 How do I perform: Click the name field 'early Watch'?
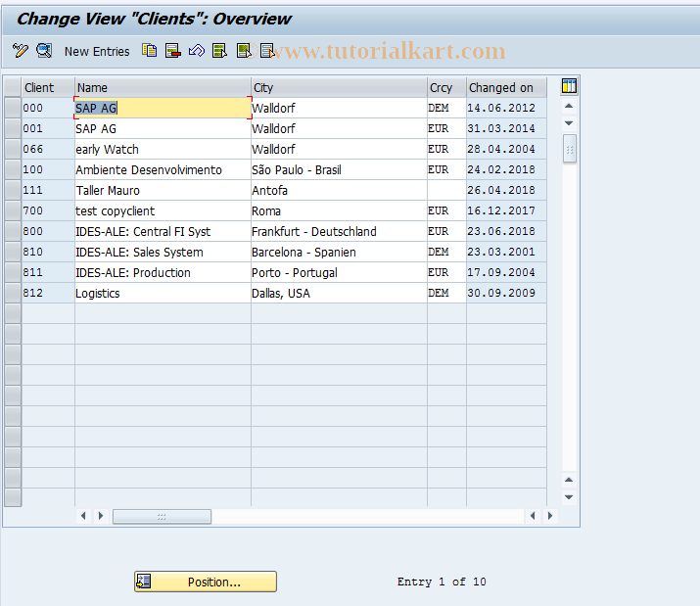pyautogui.click(x=163, y=149)
